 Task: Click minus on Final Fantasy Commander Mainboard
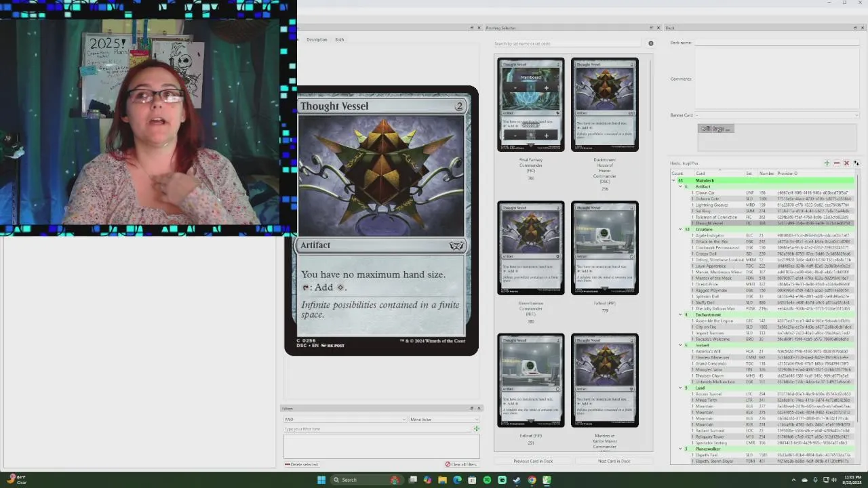[x=515, y=88]
